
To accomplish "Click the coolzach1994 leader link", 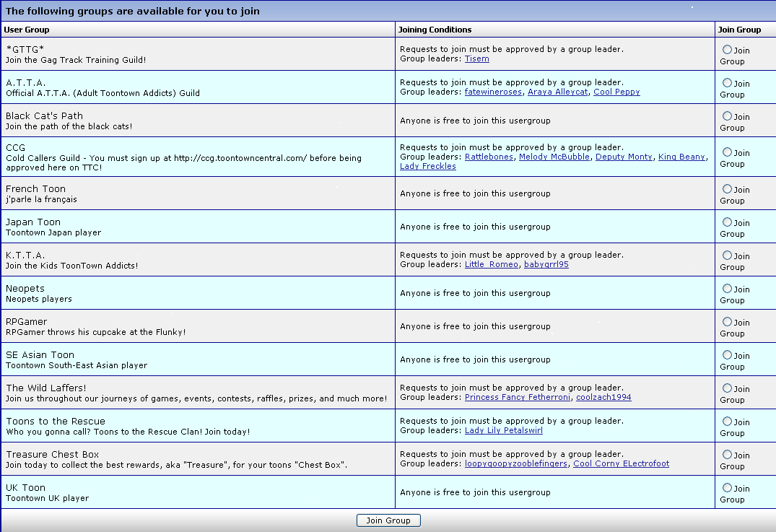I will tap(603, 398).
